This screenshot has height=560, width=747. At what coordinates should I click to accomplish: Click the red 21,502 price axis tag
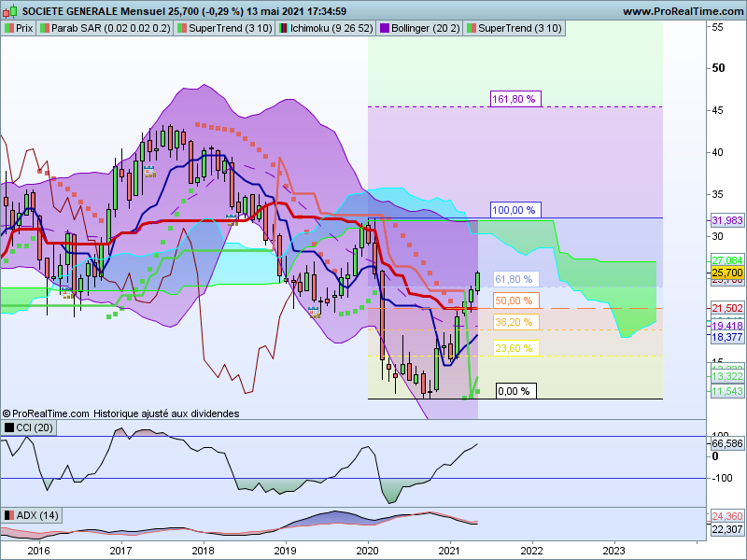pyautogui.click(x=727, y=308)
